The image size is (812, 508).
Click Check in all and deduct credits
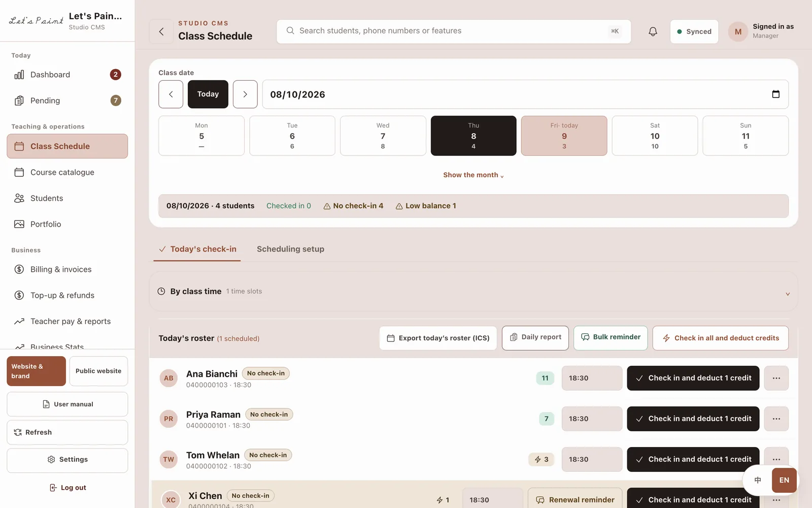[721, 338]
